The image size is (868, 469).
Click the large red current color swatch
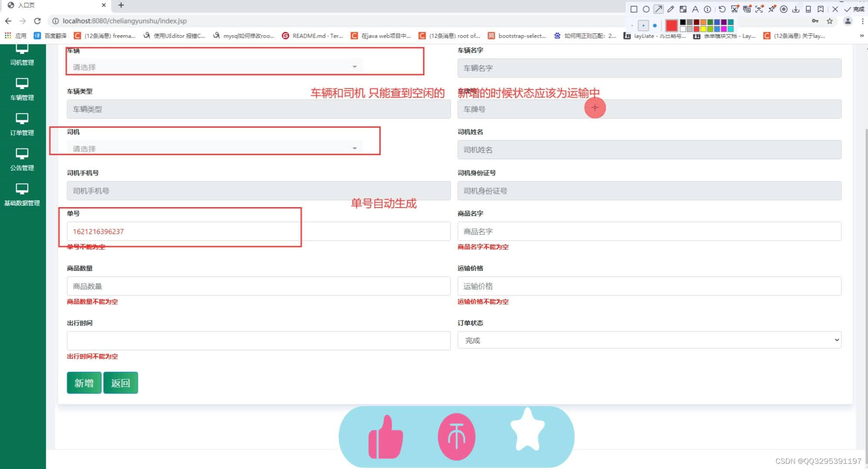(671, 26)
